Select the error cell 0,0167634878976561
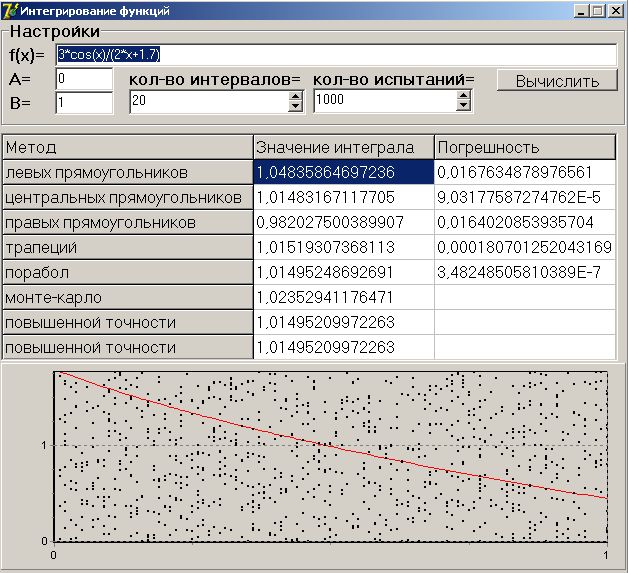This screenshot has width=628, height=573. pyautogui.click(x=525, y=172)
